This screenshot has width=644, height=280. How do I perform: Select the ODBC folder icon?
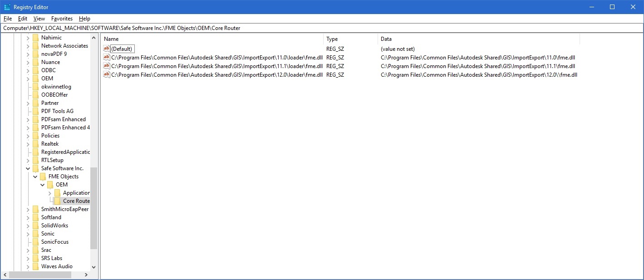(36, 70)
